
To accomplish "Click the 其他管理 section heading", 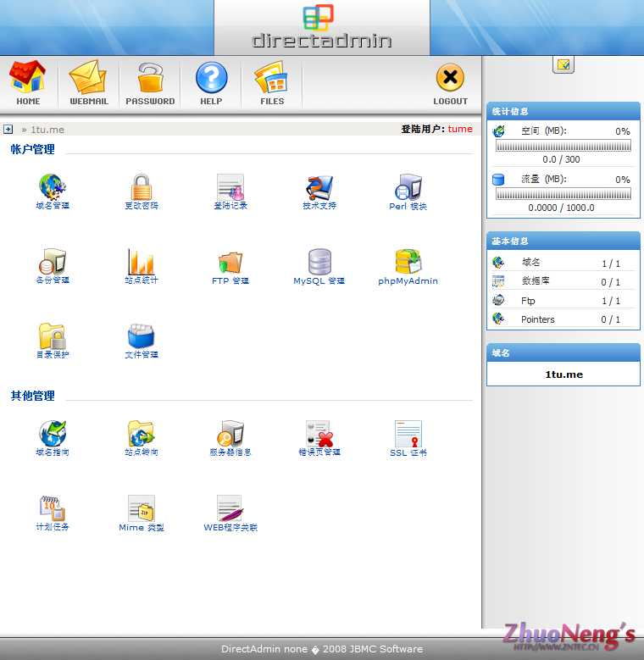I will click(32, 396).
